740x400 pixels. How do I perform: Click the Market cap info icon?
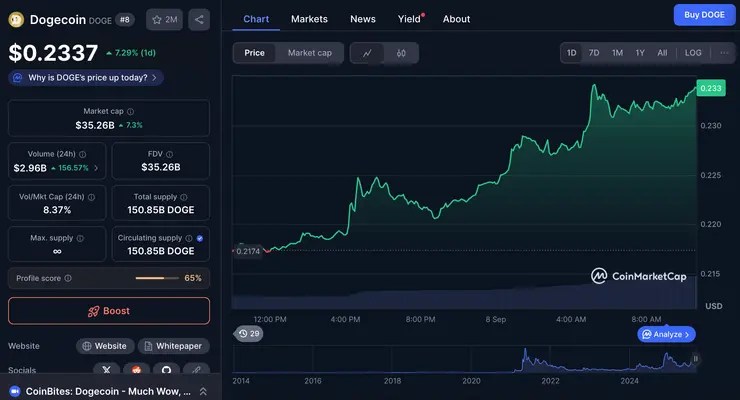click(131, 112)
